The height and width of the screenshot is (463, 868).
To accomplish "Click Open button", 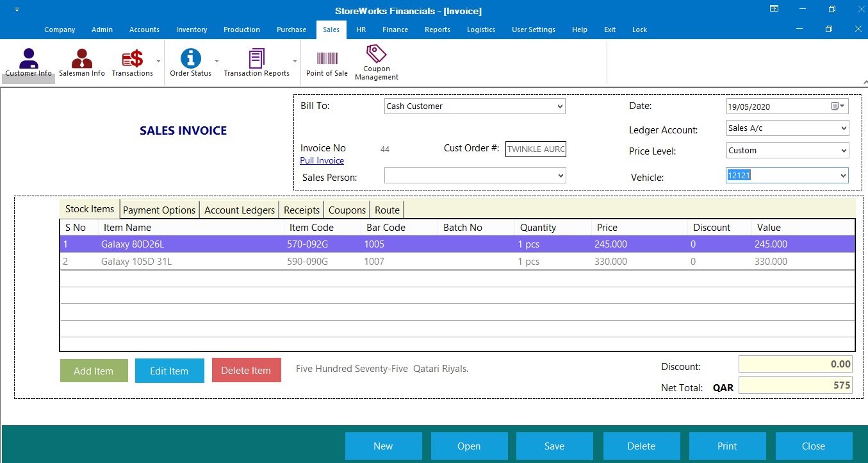I will click(469, 446).
